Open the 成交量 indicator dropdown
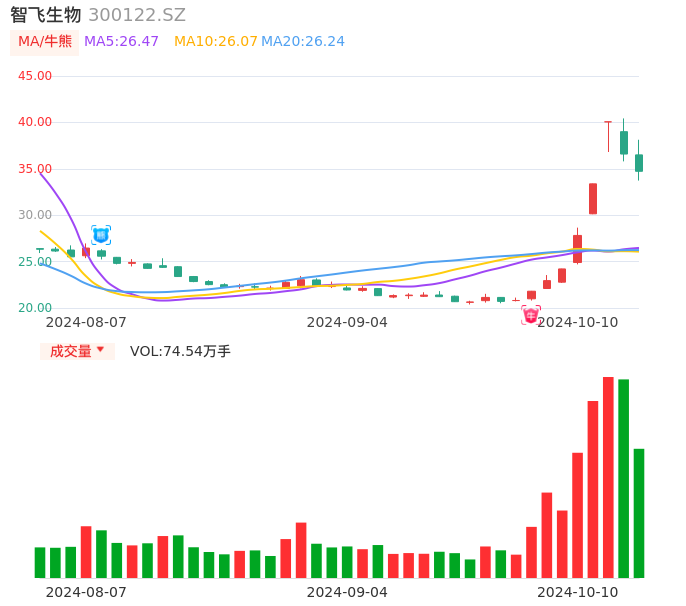The height and width of the screenshot is (606, 686). [x=77, y=351]
